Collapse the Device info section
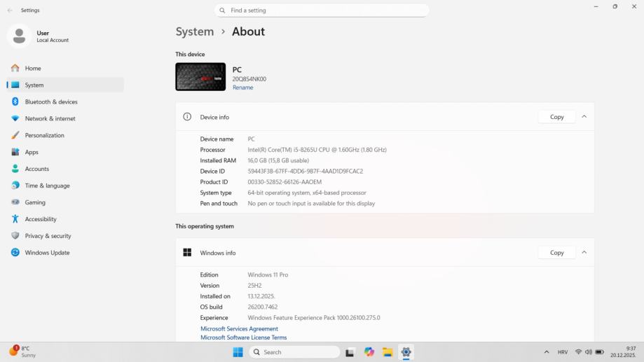Screen dimensions: 644x362 coord(584,117)
